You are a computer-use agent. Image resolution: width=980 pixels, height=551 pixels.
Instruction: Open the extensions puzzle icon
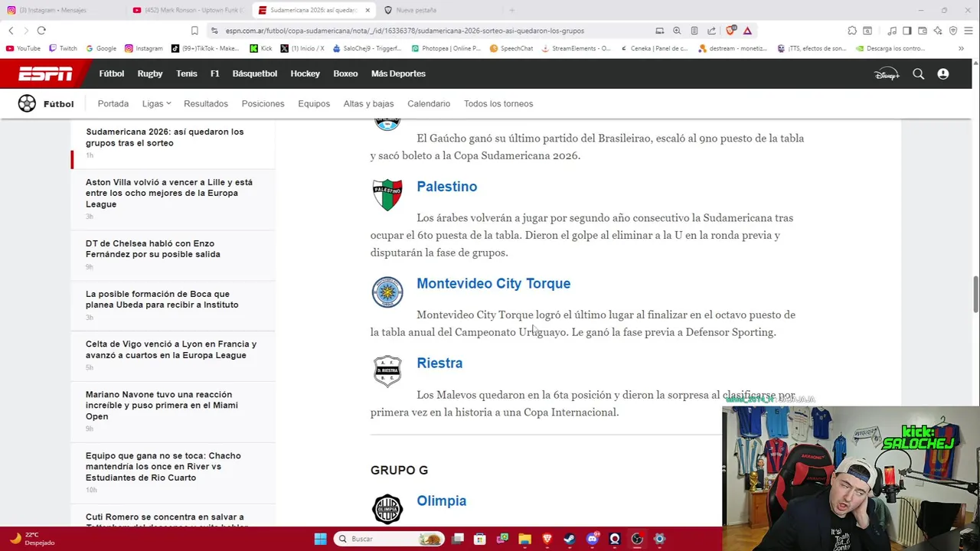point(852,31)
